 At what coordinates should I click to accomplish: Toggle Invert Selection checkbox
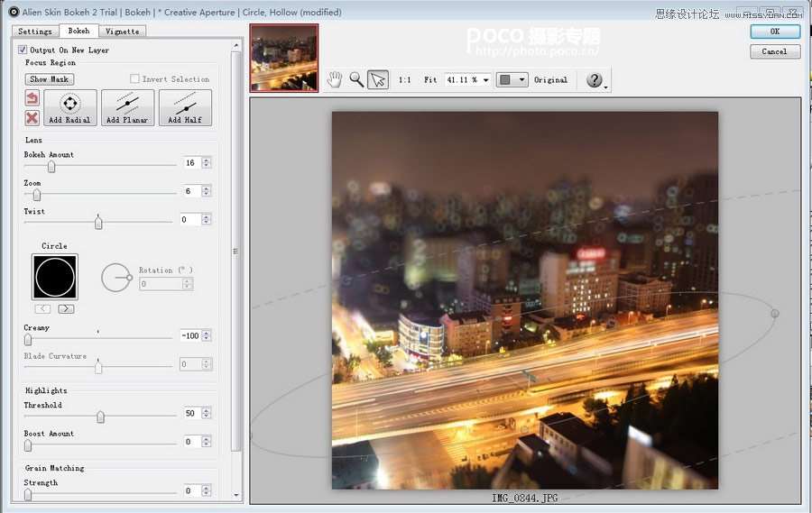134,78
